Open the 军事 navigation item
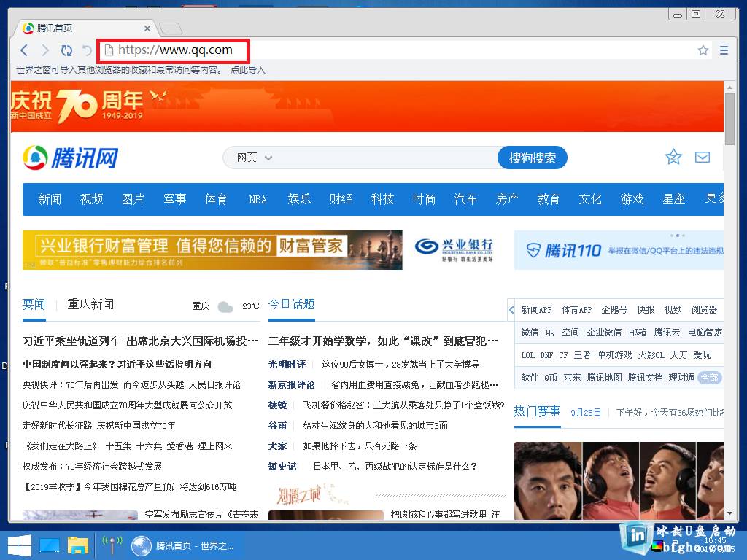Image resolution: width=747 pixels, height=560 pixels. [x=175, y=199]
